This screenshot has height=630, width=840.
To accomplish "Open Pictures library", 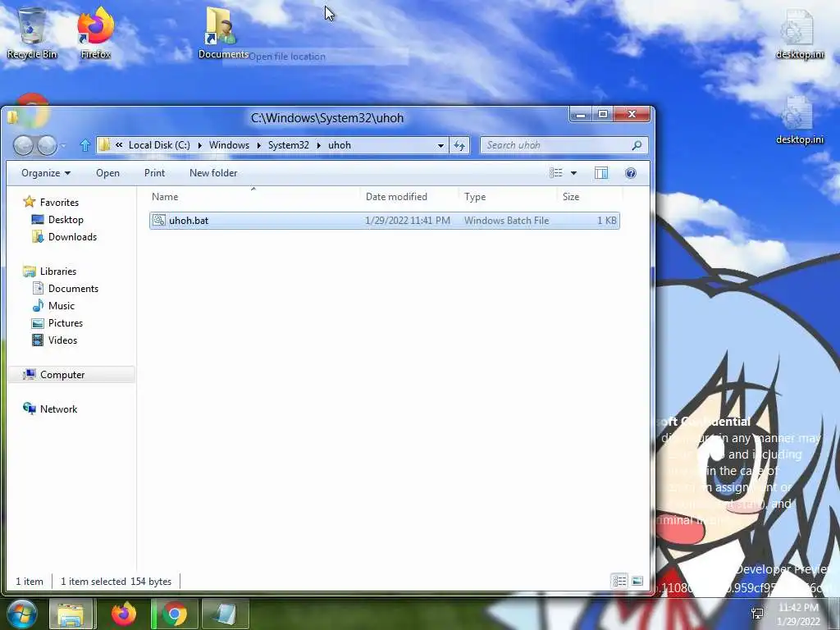I will tap(57, 323).
